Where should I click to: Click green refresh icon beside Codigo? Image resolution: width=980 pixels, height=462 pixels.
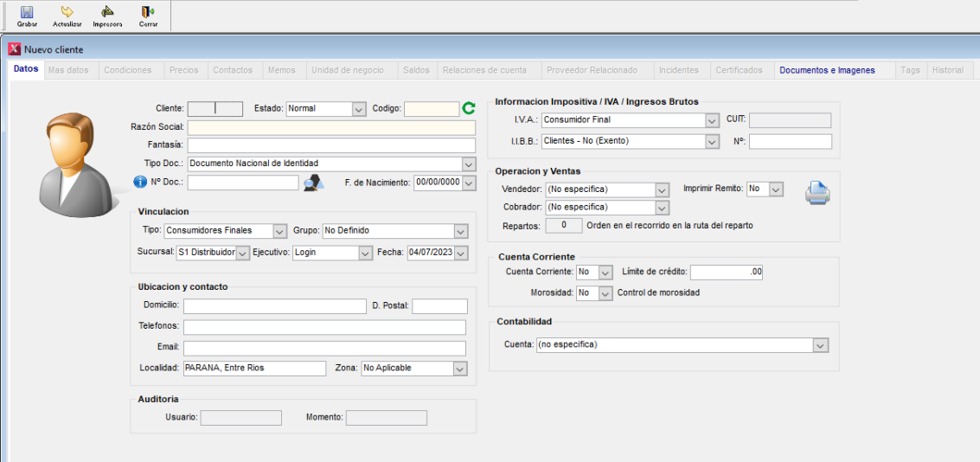coord(469,108)
